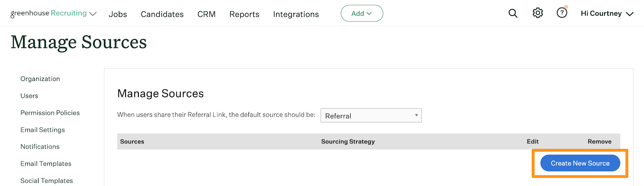
Task: Open Notifications in the sidebar
Action: point(40,147)
